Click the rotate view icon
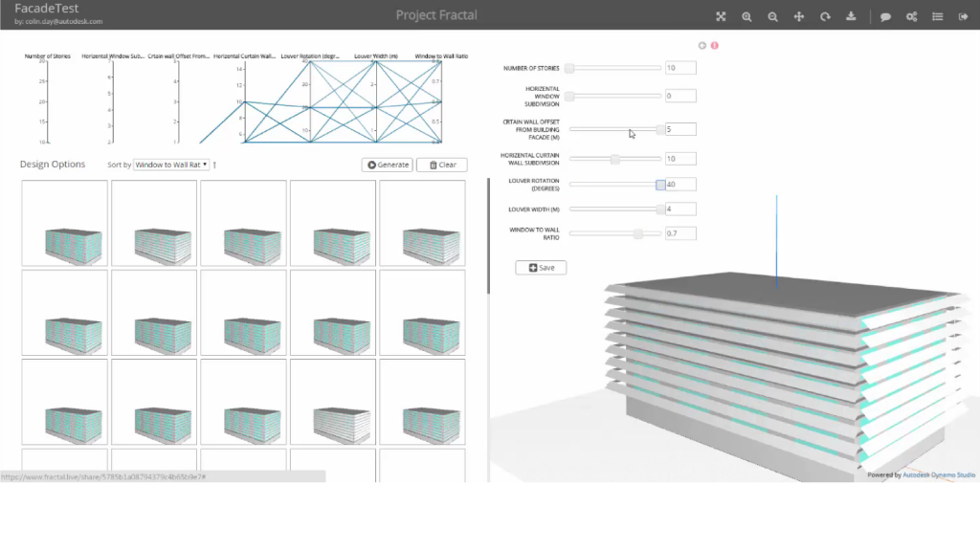The image size is (980, 551). pos(825,16)
